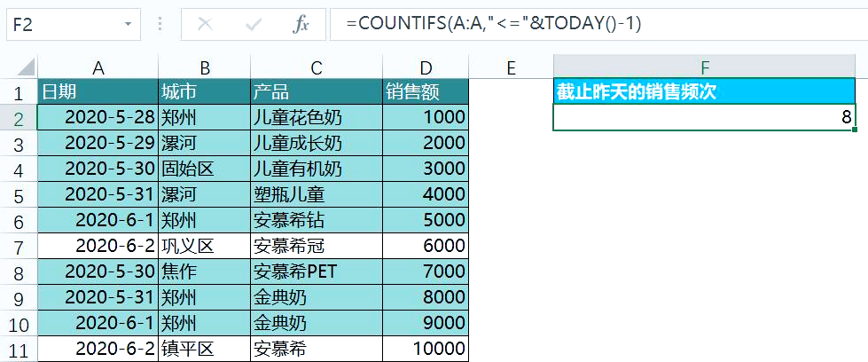Select row 5 header
868x362 pixels.
pyautogui.click(x=19, y=194)
